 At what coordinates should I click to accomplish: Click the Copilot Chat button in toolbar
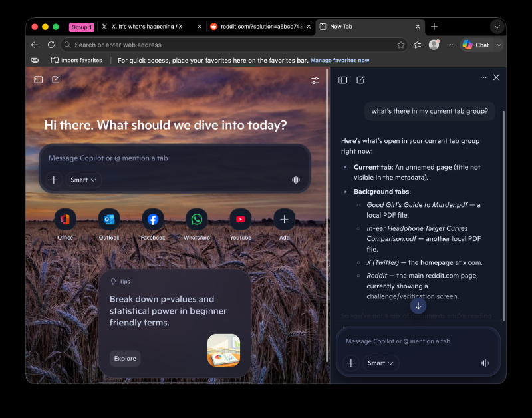pos(476,45)
